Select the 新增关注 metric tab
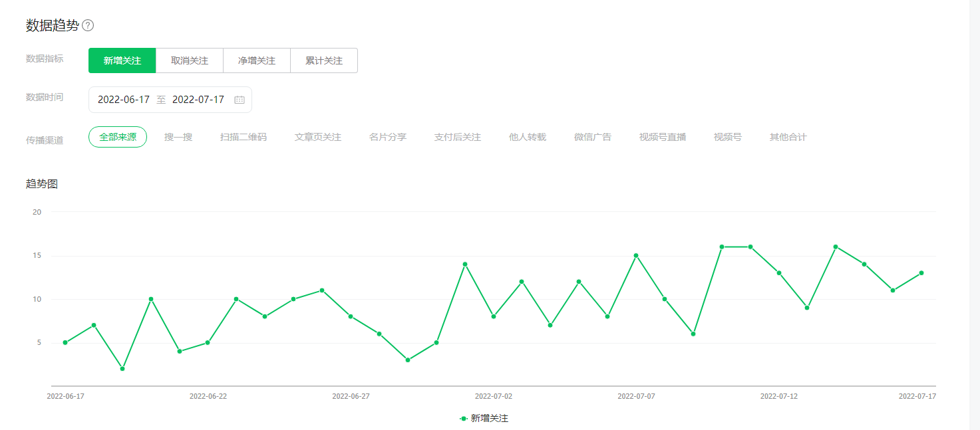The width and height of the screenshot is (980, 430). point(122,60)
